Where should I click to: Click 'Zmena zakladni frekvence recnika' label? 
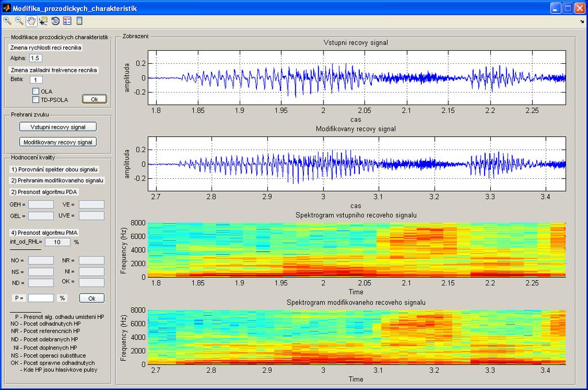[x=53, y=70]
